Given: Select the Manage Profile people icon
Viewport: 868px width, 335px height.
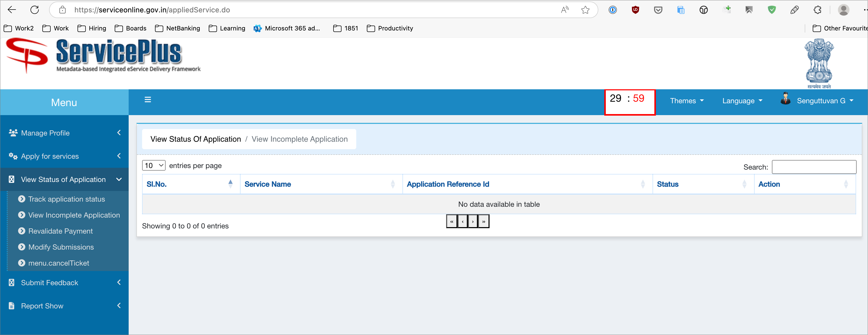Looking at the screenshot, I should (13, 133).
